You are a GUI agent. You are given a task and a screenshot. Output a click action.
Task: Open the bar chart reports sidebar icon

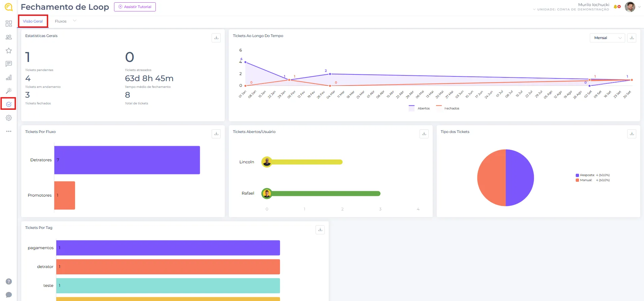[x=9, y=77]
